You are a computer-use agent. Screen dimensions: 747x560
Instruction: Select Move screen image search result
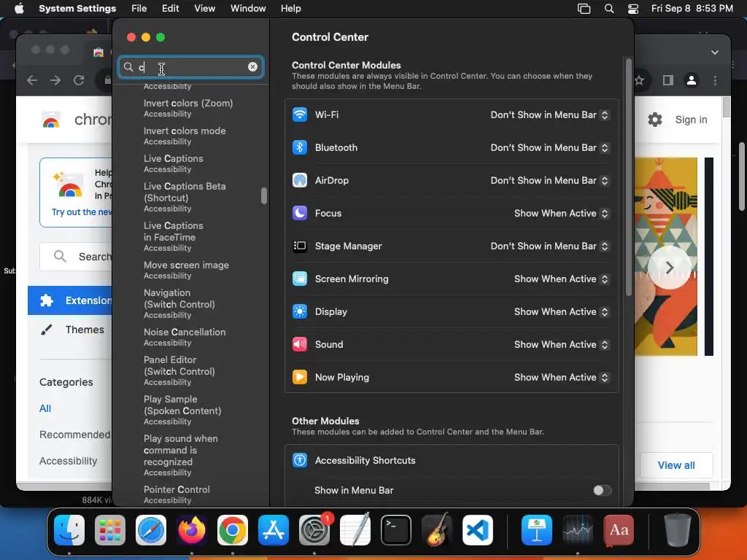pos(186,270)
